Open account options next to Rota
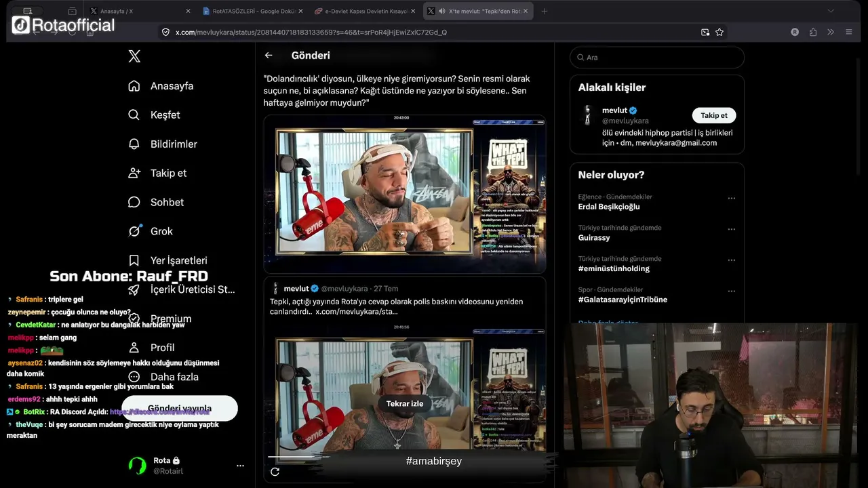Image resolution: width=868 pixels, height=488 pixels. click(240, 466)
